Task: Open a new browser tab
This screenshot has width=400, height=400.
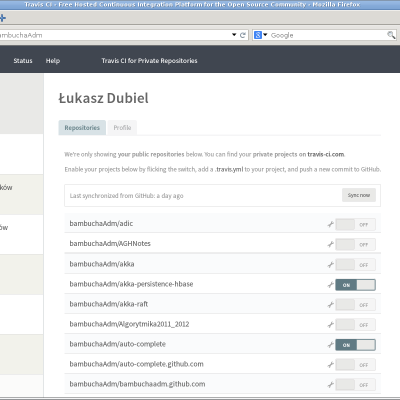Action: tap(3, 18)
